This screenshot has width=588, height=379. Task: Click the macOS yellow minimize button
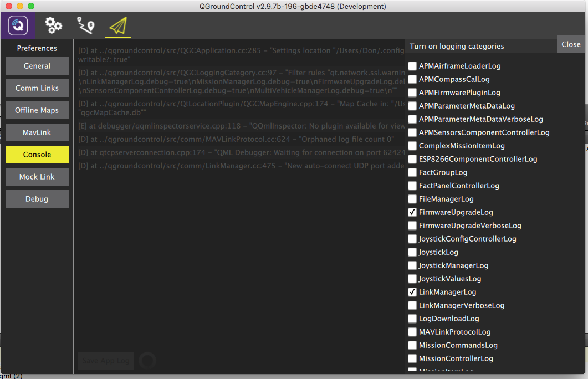(x=19, y=6)
